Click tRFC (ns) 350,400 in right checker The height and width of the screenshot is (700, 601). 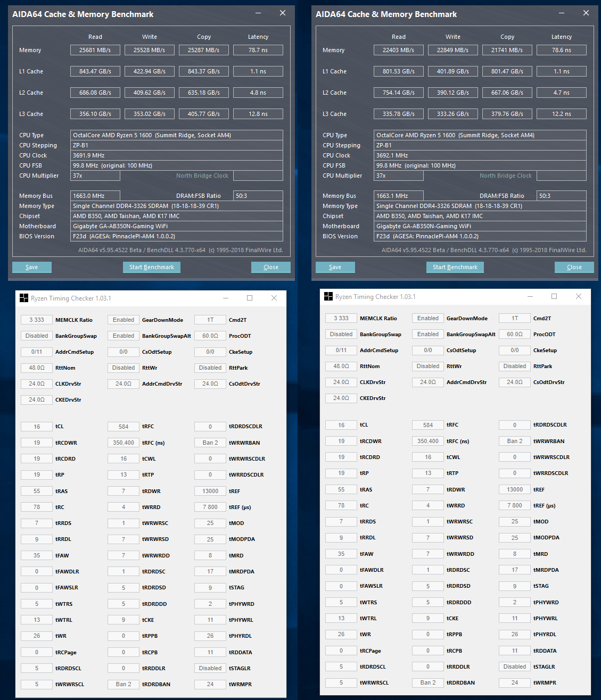(428, 441)
